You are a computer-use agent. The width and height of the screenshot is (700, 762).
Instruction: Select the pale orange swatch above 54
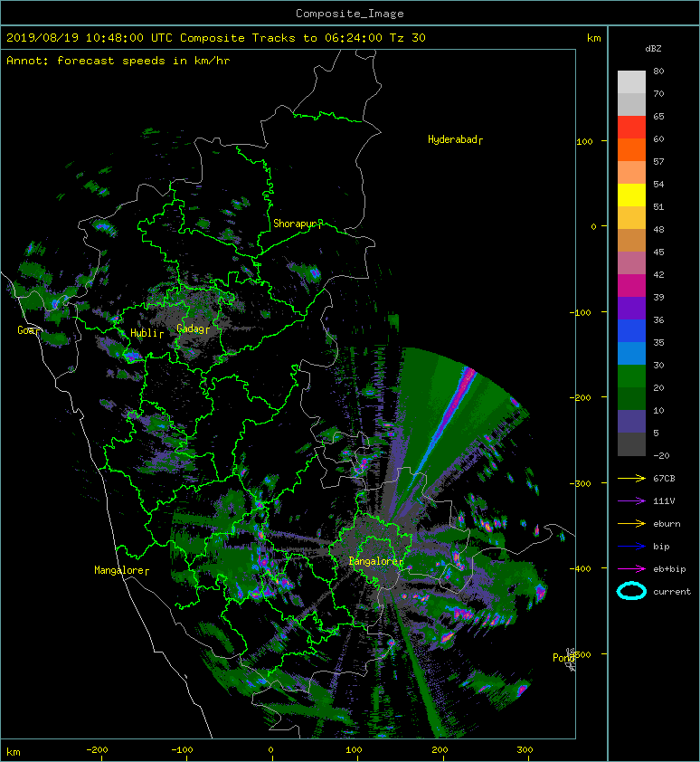(x=631, y=173)
